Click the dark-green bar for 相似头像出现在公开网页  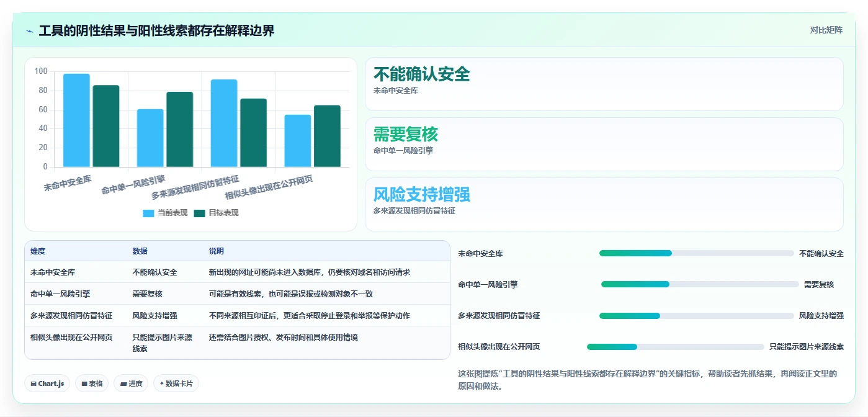pos(327,136)
